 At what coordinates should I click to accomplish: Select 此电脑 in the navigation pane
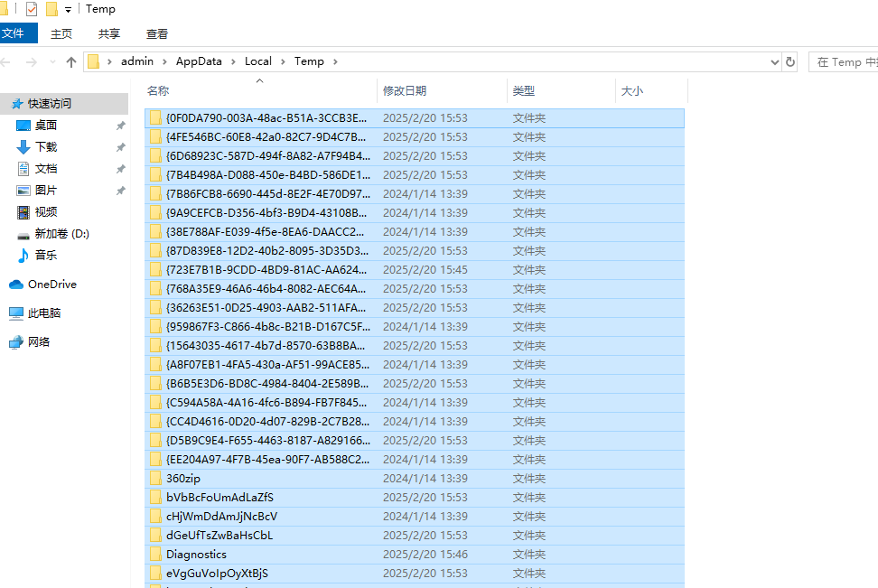(x=44, y=313)
